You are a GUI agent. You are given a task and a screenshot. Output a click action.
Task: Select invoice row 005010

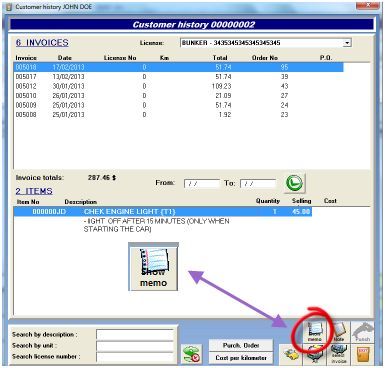pyautogui.click(x=178, y=96)
